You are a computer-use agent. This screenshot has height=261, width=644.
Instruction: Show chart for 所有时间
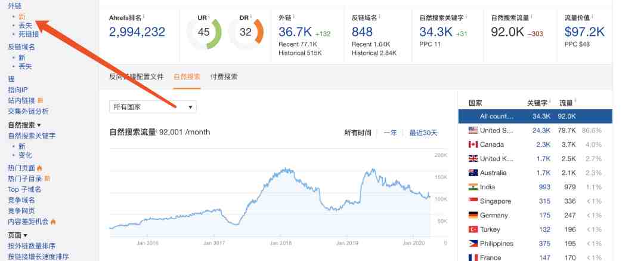[358, 133]
